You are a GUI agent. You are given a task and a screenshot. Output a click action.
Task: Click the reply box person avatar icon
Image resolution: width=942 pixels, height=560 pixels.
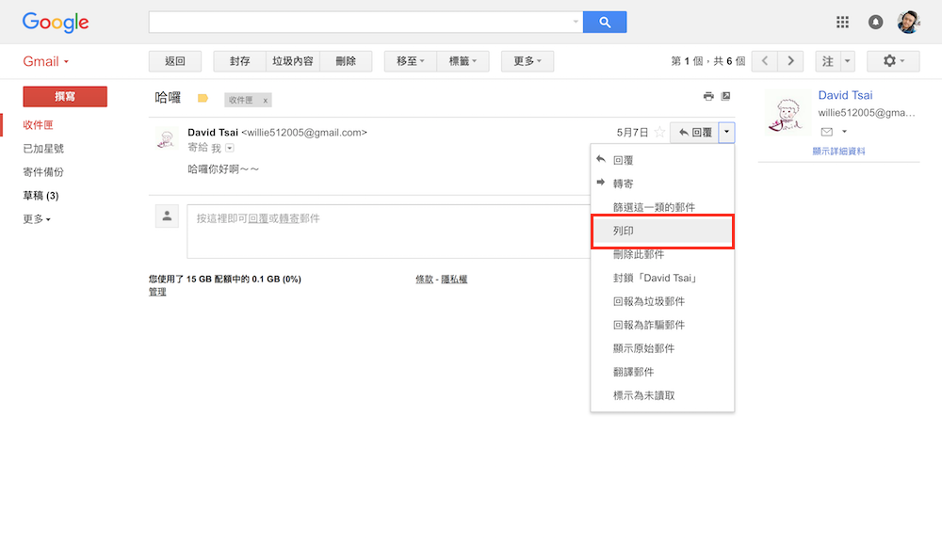(x=167, y=216)
